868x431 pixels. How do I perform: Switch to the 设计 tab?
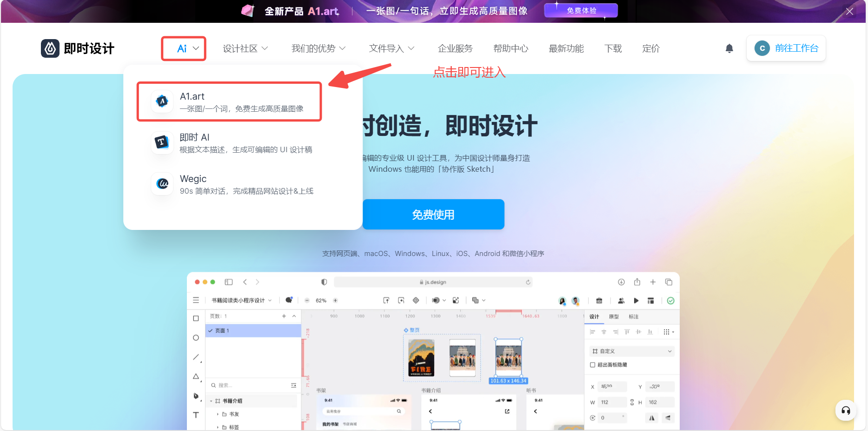pyautogui.click(x=594, y=317)
